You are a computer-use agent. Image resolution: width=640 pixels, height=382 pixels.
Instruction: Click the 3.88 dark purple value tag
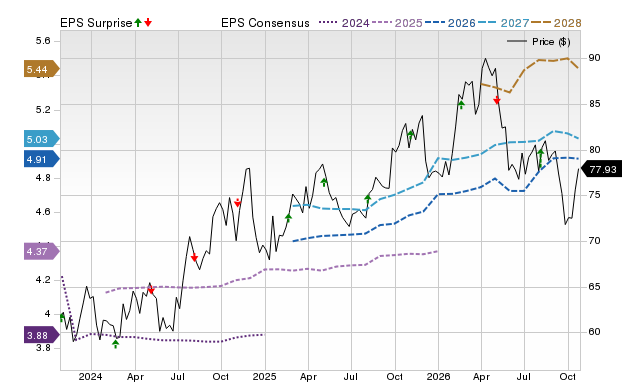(42, 335)
